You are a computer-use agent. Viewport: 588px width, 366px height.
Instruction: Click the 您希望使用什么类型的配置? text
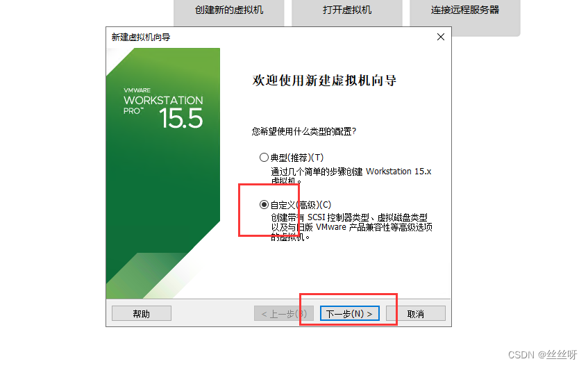[304, 131]
